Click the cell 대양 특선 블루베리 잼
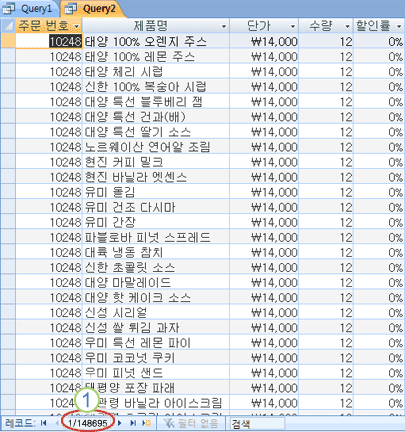 pos(156,102)
